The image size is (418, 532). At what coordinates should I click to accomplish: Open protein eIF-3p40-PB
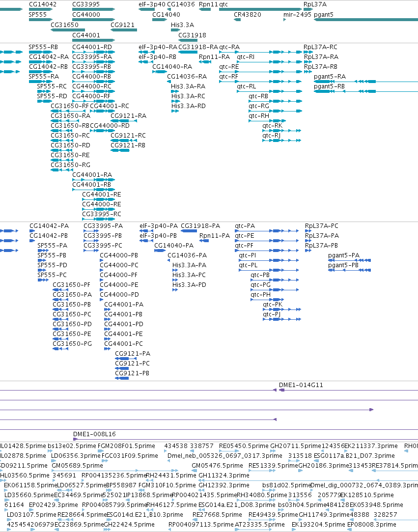(x=158, y=235)
